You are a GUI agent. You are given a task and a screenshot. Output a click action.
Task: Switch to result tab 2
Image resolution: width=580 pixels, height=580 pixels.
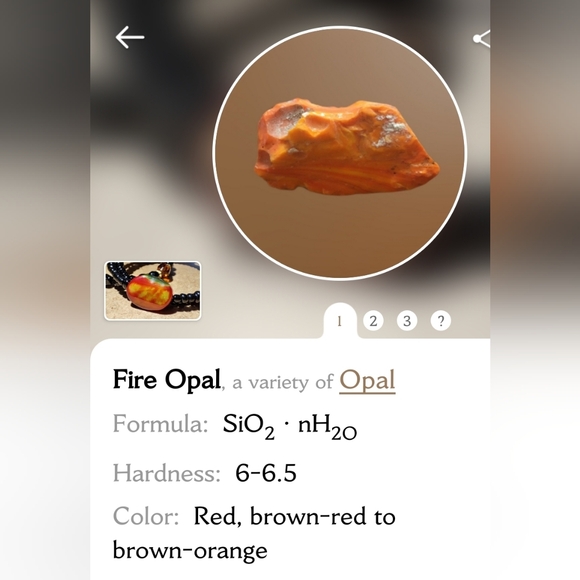tap(373, 321)
